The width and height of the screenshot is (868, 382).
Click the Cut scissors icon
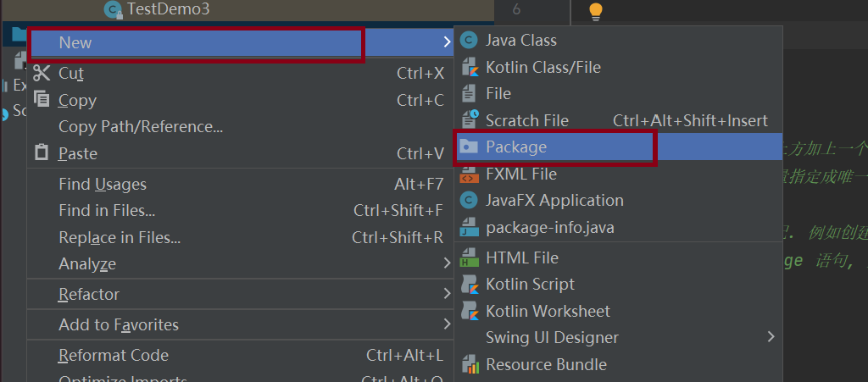click(x=42, y=73)
